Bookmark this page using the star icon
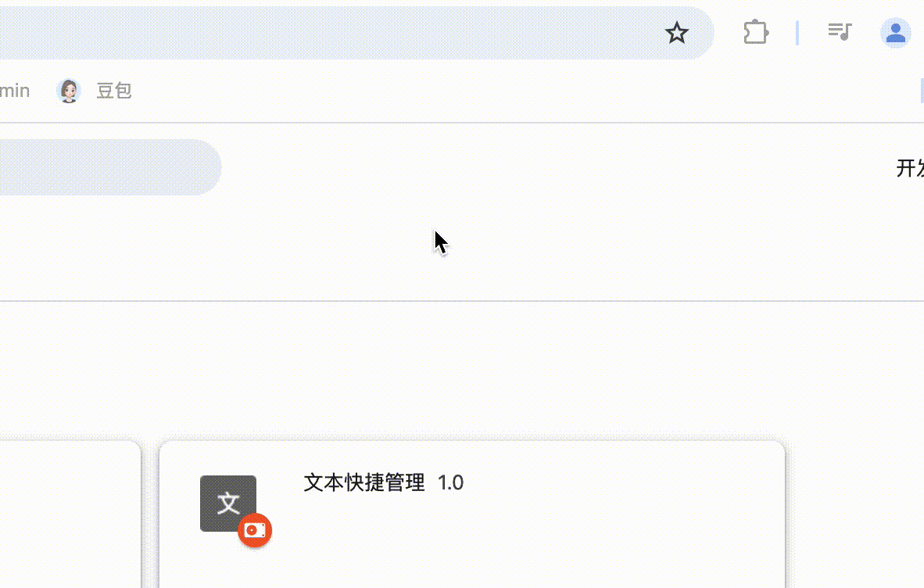Screen dimensions: 924x588 pyautogui.click(x=676, y=33)
